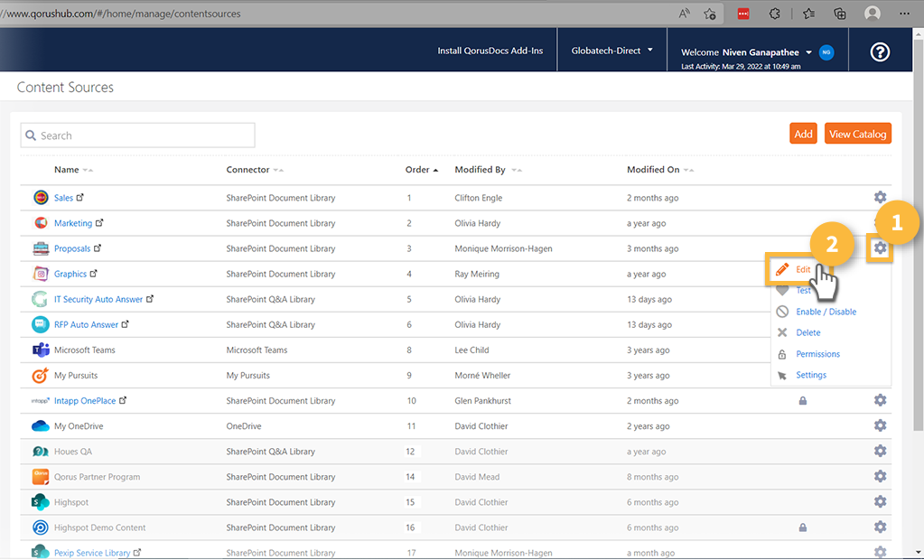Open Sales in new window via external-link icon

point(80,198)
